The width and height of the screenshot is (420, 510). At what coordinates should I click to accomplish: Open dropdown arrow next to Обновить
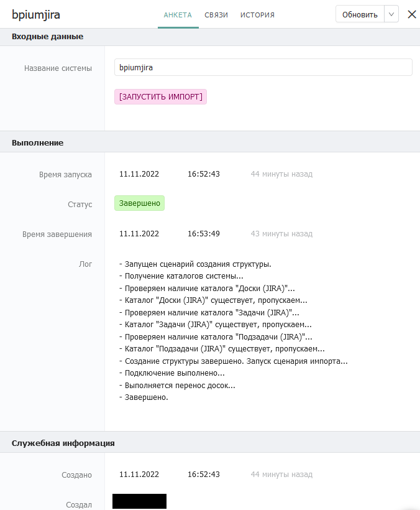coord(391,14)
